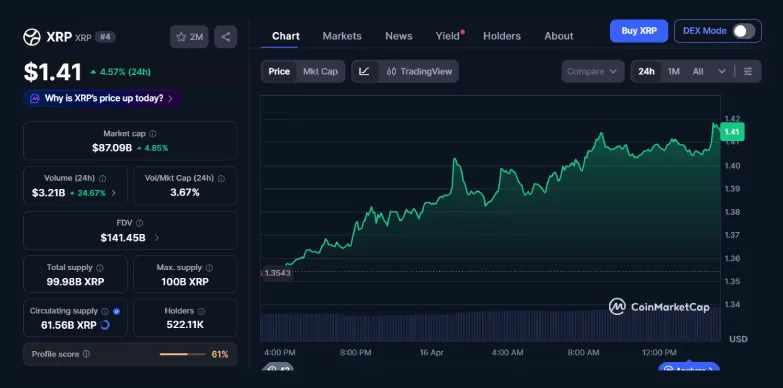Click FDV info icon
The width and height of the screenshot is (783, 388).
click(140, 223)
